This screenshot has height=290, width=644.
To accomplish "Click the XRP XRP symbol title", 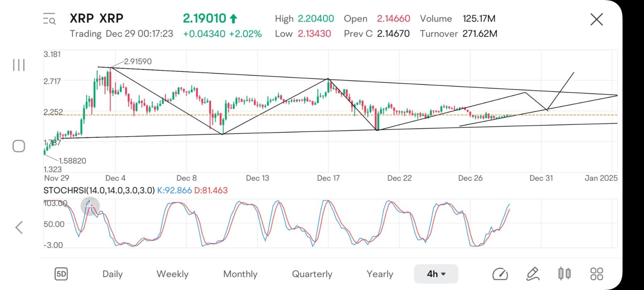I will 97,18.
